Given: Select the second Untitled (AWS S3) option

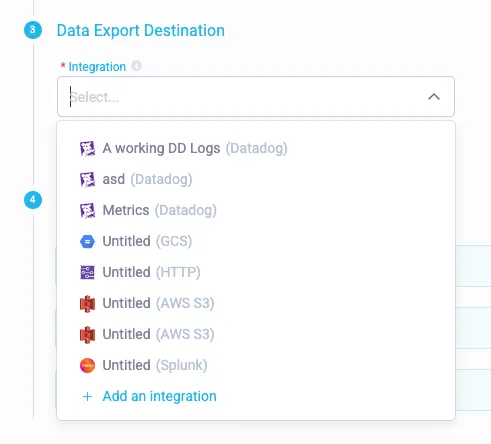Looking at the screenshot, I should [256, 334].
